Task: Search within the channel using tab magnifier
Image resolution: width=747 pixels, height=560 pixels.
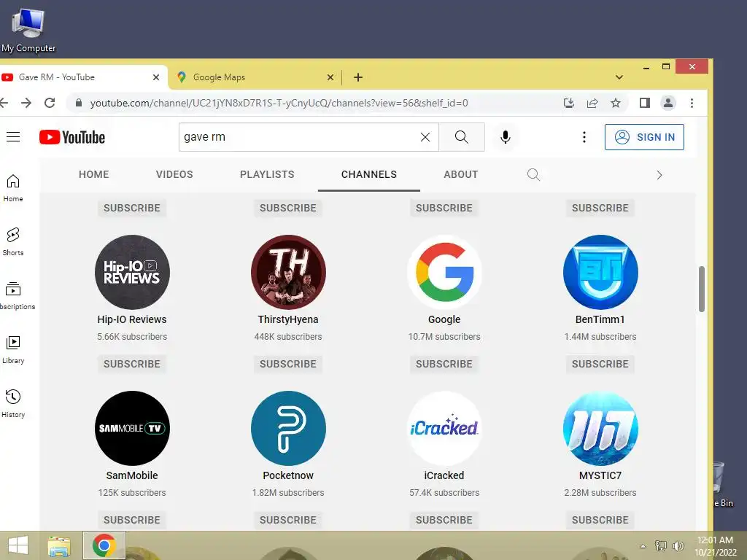Action: (x=533, y=175)
